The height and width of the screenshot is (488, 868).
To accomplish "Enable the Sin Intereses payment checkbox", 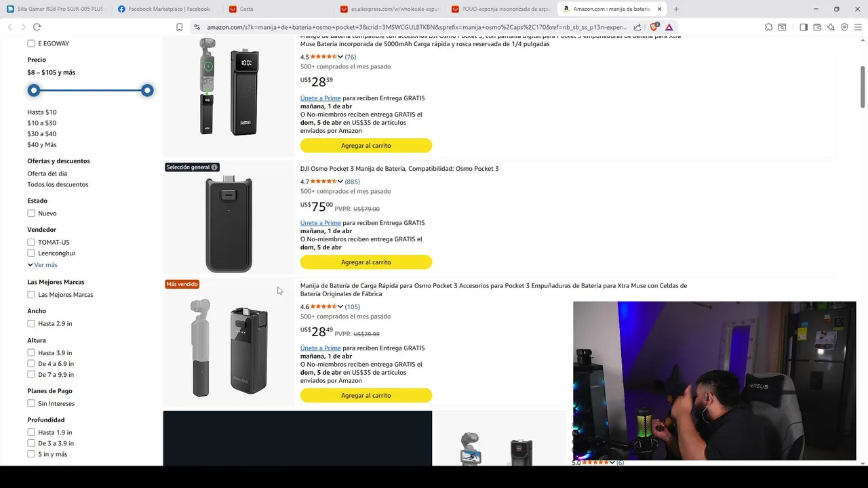I will (31, 403).
